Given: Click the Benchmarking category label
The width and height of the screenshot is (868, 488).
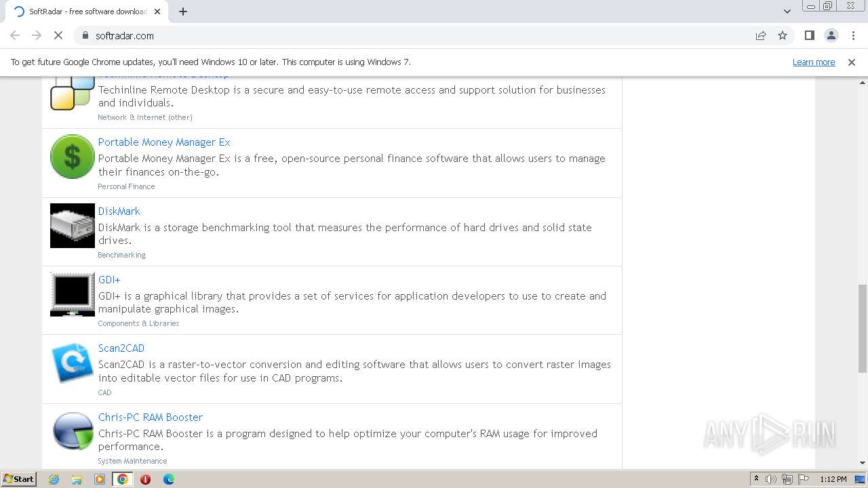Looking at the screenshot, I should tap(121, 255).
